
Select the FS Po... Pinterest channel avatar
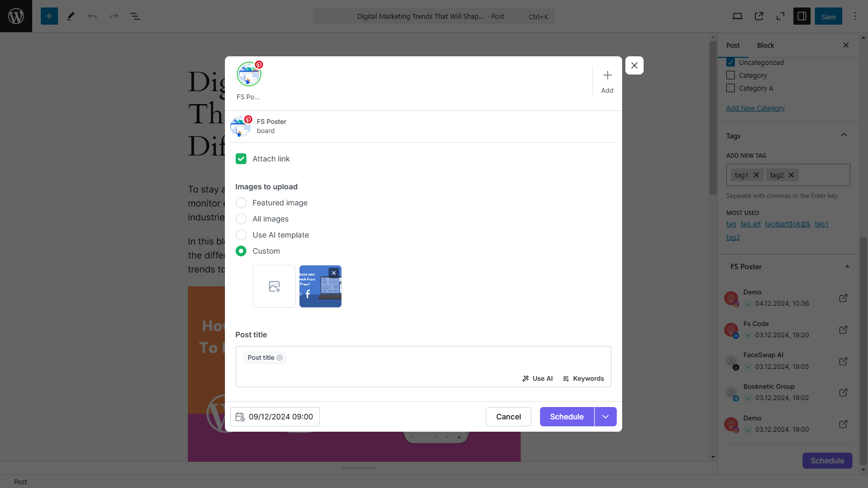249,74
